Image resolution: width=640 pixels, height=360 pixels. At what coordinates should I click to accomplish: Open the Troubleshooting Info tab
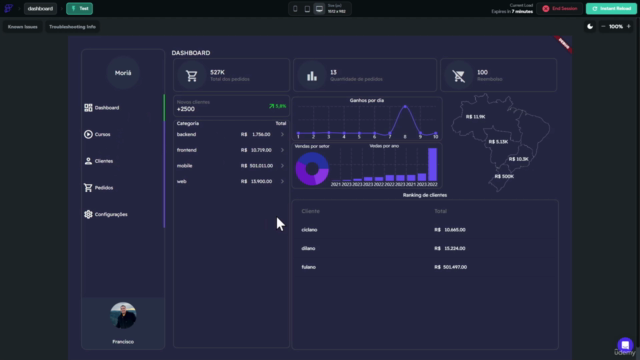[72, 27]
